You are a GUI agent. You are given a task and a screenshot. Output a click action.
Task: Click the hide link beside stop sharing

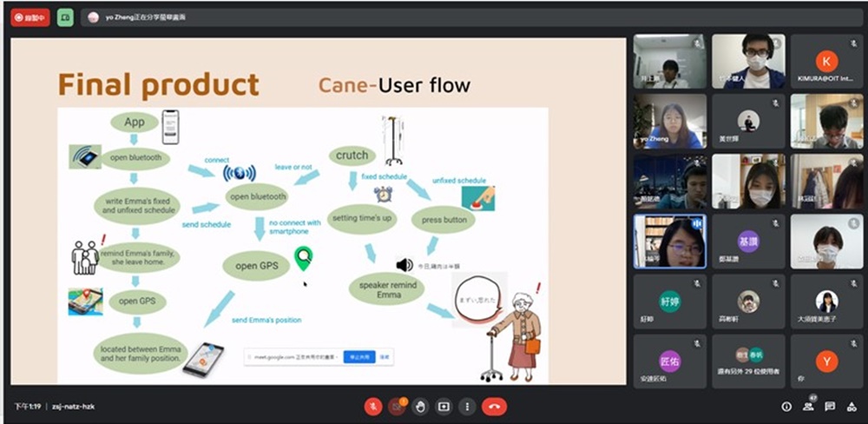tap(384, 356)
